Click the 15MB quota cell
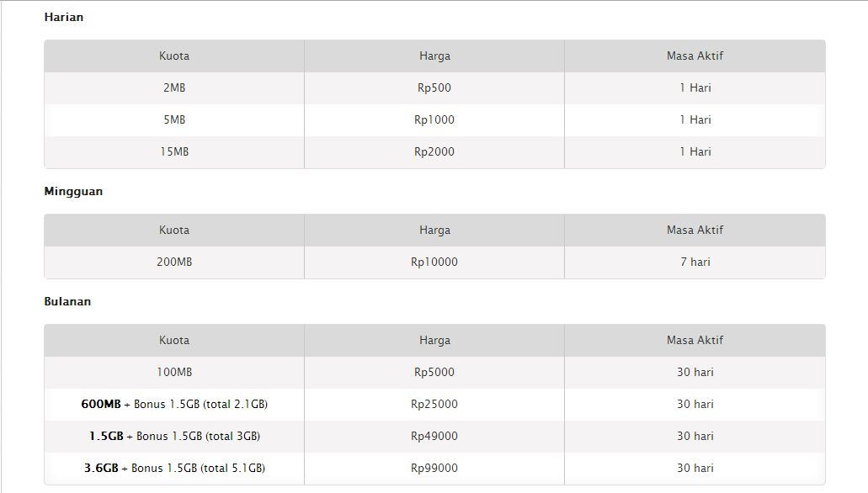 [x=174, y=152]
